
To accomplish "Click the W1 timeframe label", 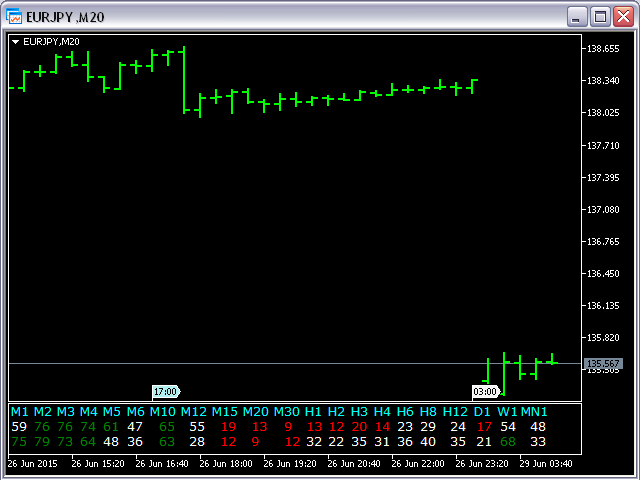I will point(507,411).
